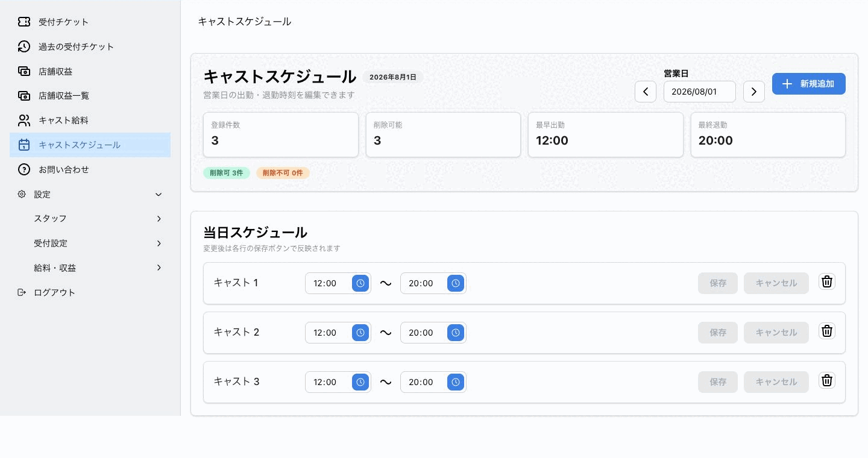The image size is (868, 458).
Task: Click the people icon beside キャスト給料
Action: click(24, 121)
